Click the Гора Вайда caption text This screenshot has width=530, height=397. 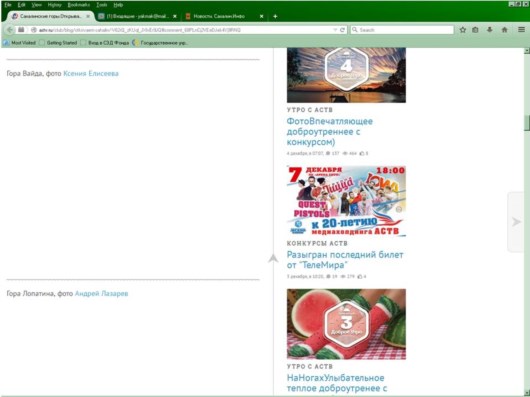tap(34, 73)
